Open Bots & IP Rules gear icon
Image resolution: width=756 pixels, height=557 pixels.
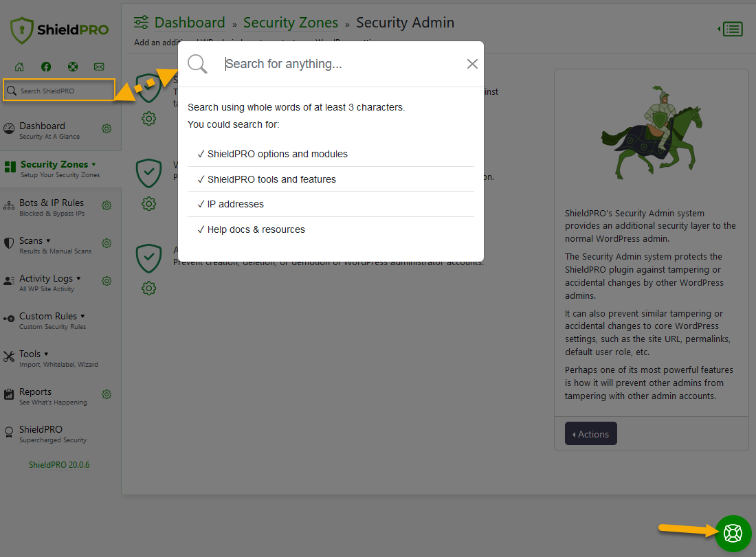(x=107, y=205)
